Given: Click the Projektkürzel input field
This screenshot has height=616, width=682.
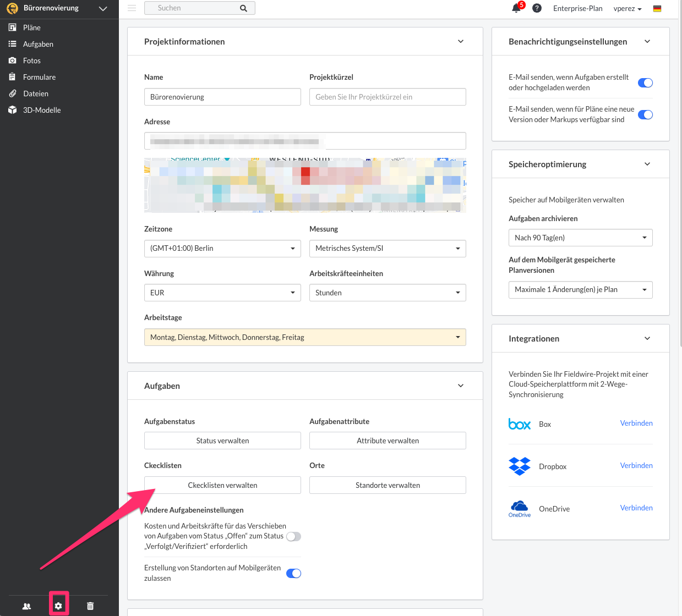Looking at the screenshot, I should (x=388, y=97).
